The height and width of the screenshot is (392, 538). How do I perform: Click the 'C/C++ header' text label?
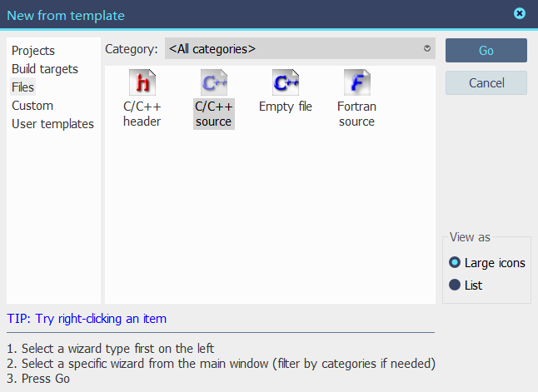142,114
